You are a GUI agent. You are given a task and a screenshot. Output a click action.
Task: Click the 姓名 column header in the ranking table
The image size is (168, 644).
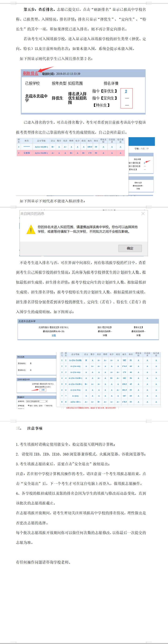(x=27, y=141)
